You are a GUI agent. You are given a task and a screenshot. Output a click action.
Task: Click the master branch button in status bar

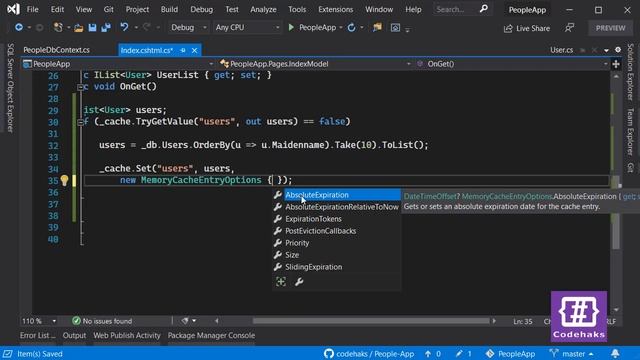(571, 353)
